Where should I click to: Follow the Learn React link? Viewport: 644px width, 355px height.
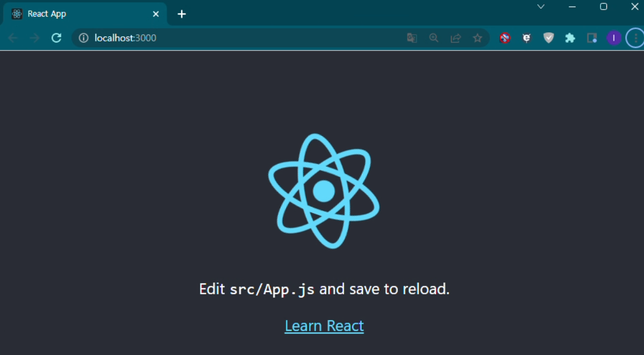(324, 325)
